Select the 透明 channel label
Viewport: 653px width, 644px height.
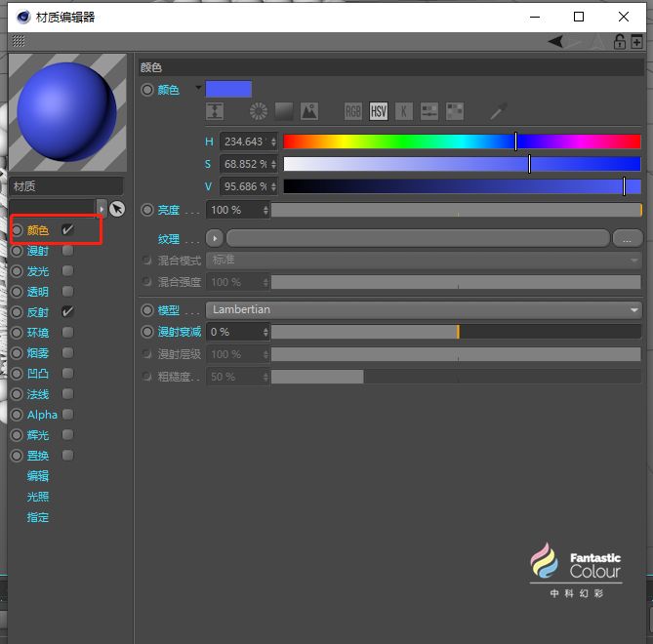pyautogui.click(x=38, y=292)
